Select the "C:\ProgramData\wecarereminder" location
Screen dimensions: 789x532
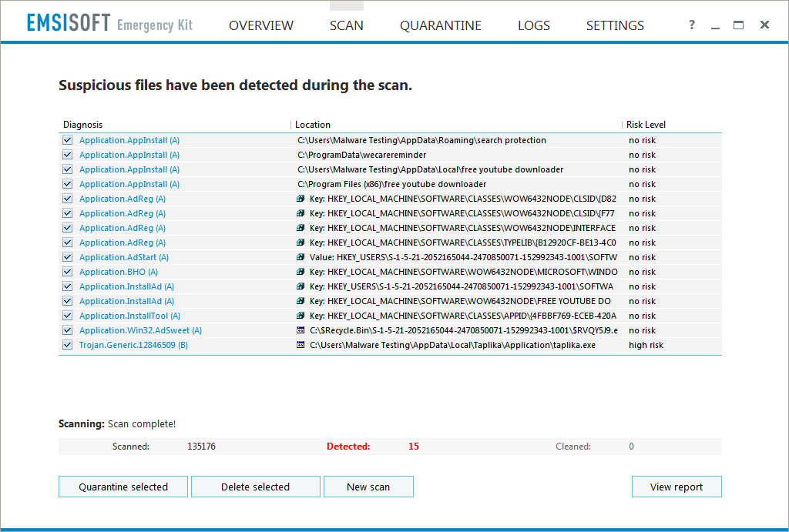pyautogui.click(x=362, y=155)
